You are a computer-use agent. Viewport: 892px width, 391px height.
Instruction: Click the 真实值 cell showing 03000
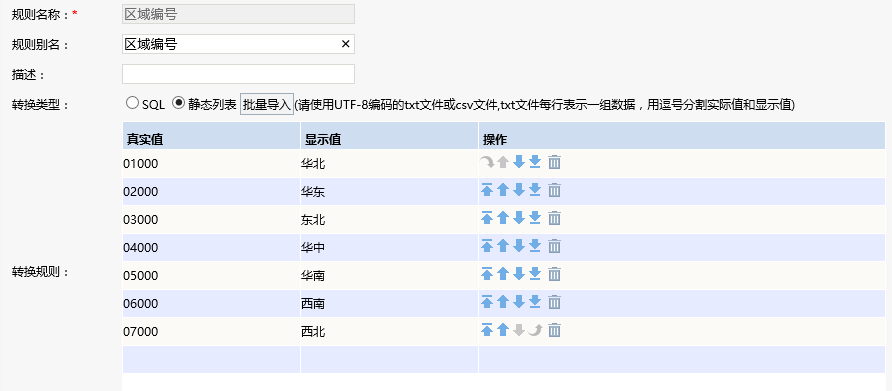click(x=211, y=220)
